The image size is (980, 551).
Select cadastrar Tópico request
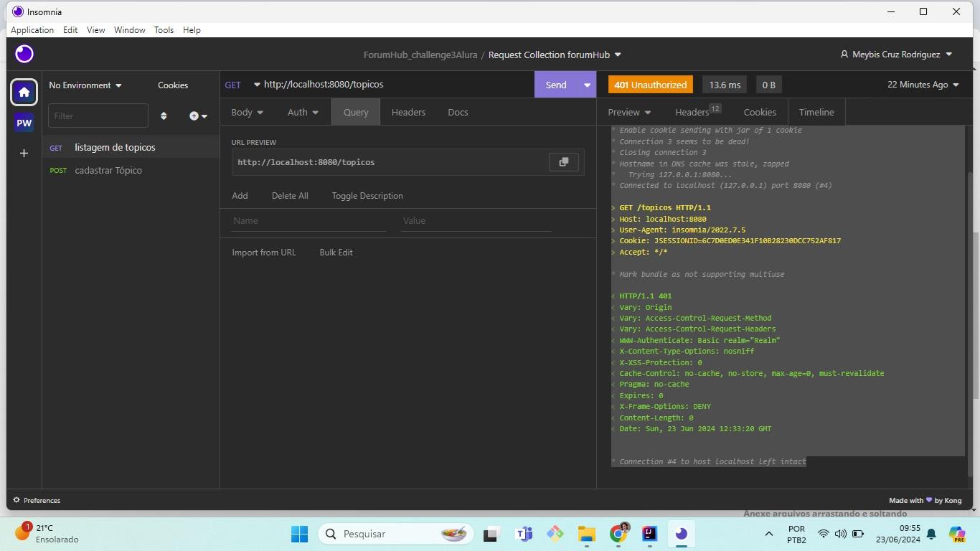[x=131, y=170]
